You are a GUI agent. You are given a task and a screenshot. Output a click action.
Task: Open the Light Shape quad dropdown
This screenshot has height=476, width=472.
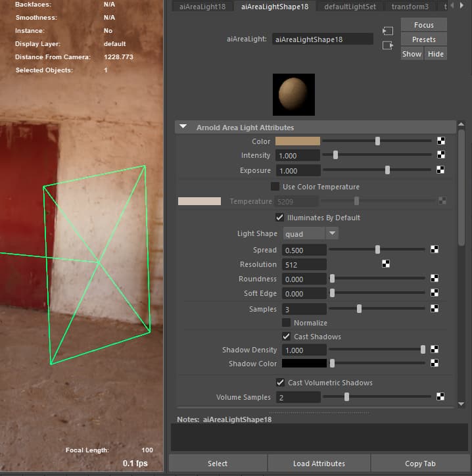pyautogui.click(x=311, y=233)
